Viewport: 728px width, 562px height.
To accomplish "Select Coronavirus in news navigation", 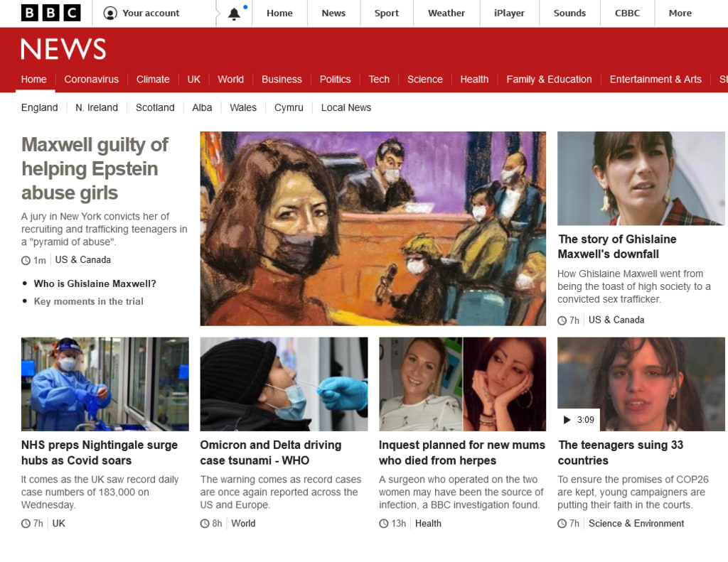I will click(91, 80).
